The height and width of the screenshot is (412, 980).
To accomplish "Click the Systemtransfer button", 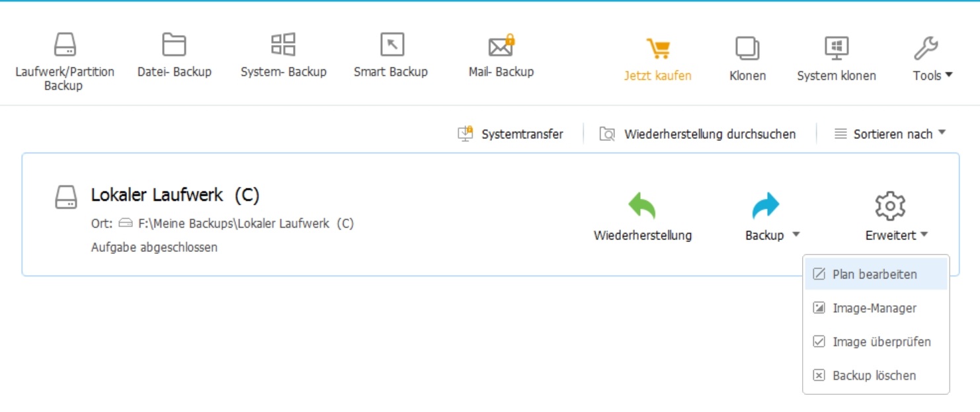I will 510,134.
